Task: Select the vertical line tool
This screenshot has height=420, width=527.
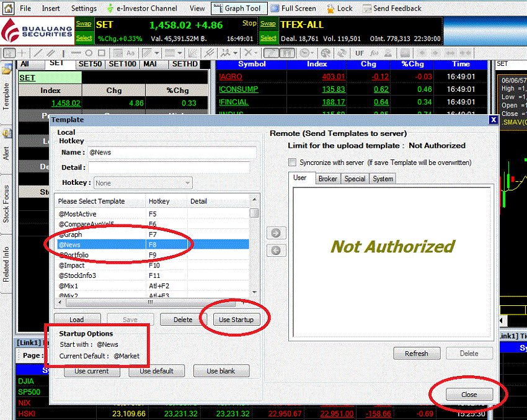Action: pos(63,53)
